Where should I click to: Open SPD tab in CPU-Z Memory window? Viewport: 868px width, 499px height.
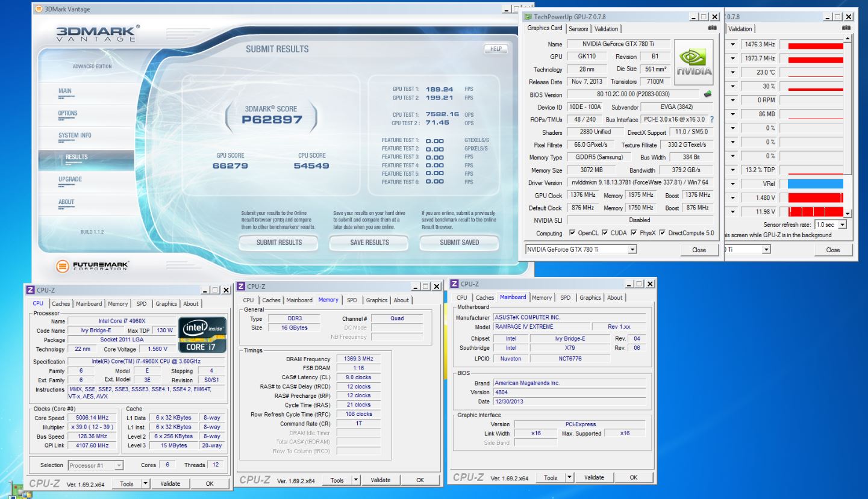tap(352, 300)
